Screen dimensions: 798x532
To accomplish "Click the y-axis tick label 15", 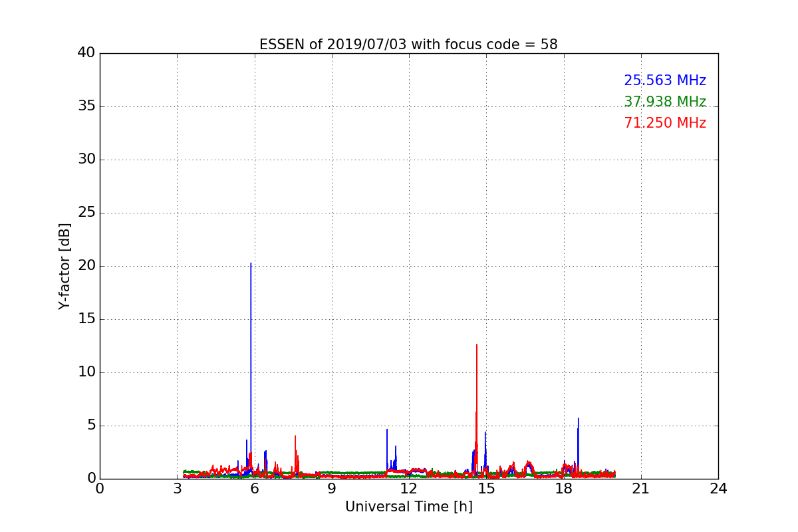I will tap(86, 319).
